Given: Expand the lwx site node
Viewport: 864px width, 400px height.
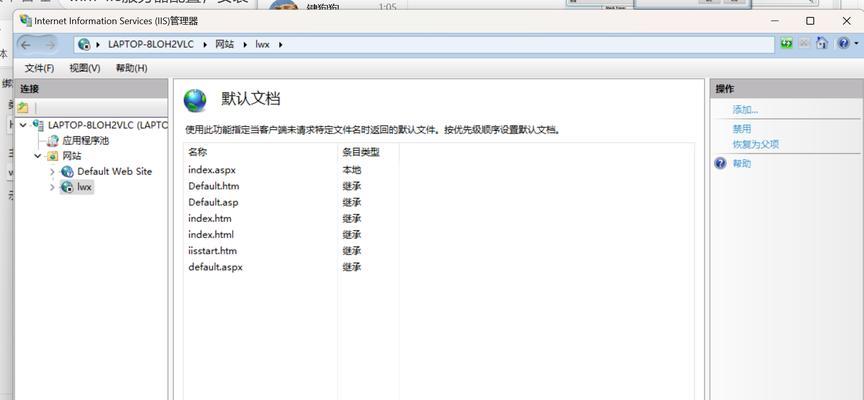Looking at the screenshot, I should 52,187.
